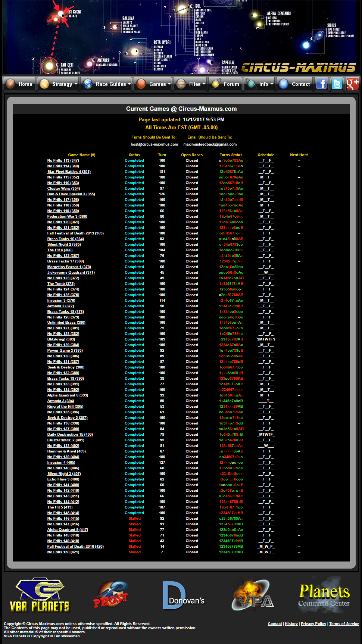Click the Schedule column header
This screenshot has height=644, width=362.
(x=266, y=155)
